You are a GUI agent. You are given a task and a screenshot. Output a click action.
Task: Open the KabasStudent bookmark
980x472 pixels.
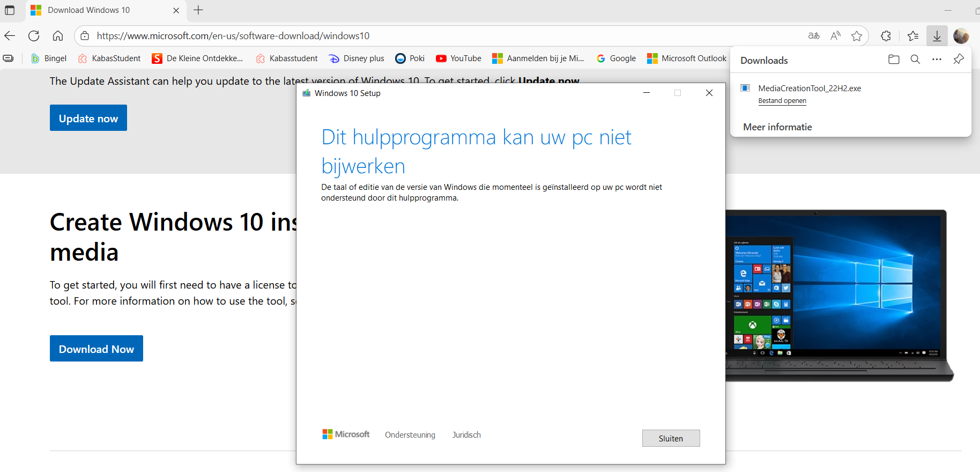(109, 58)
